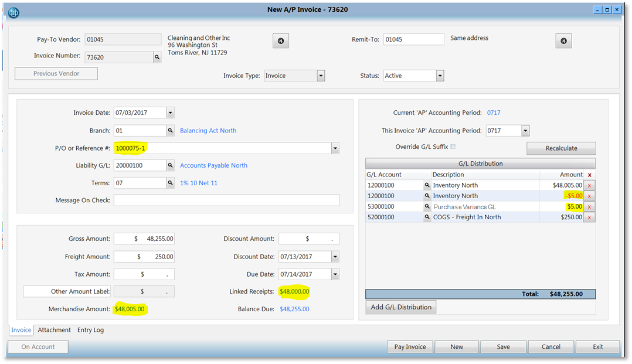Delete the COGS Freight In North distribution line
Viewport: 632px width, 364px height.
(x=589, y=217)
